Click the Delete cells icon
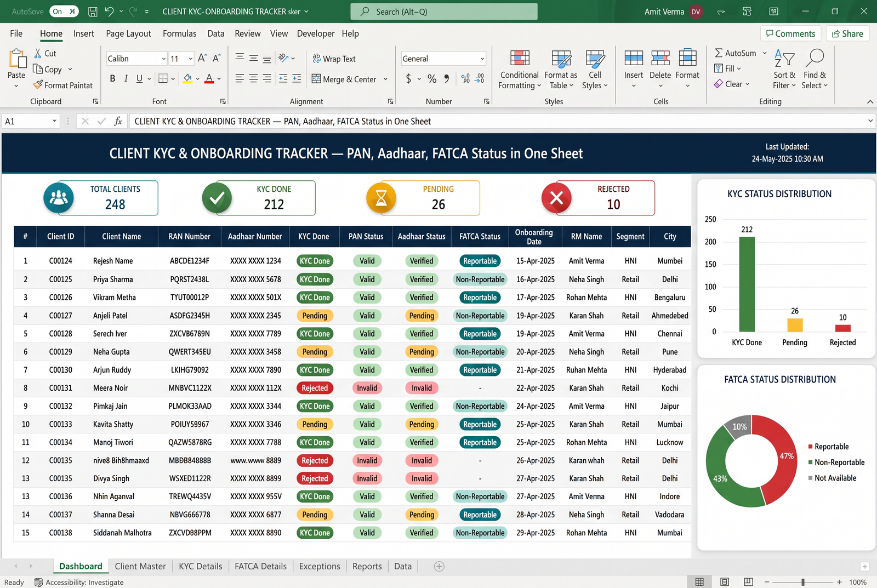Screen dimensions: 877x588 click(x=660, y=58)
